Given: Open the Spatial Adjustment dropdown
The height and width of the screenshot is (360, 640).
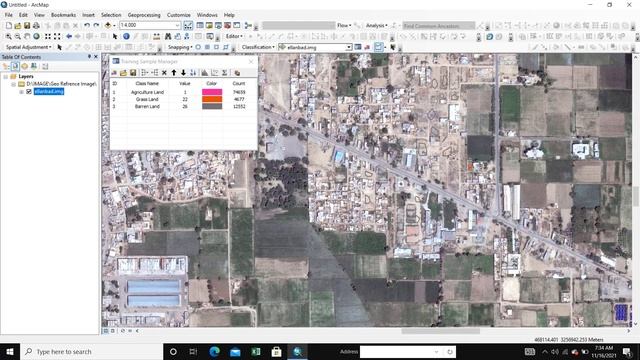Looking at the screenshot, I should pyautogui.click(x=29, y=47).
